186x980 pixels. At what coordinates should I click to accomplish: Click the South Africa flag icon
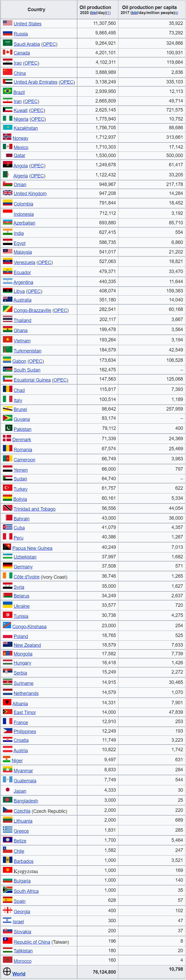point(8,890)
